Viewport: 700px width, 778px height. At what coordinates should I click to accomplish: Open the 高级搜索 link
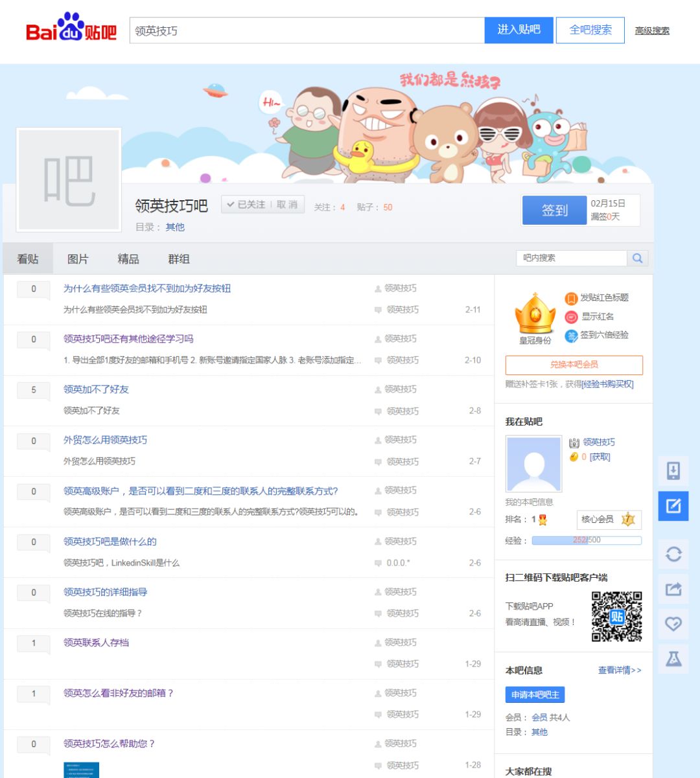[x=652, y=30]
